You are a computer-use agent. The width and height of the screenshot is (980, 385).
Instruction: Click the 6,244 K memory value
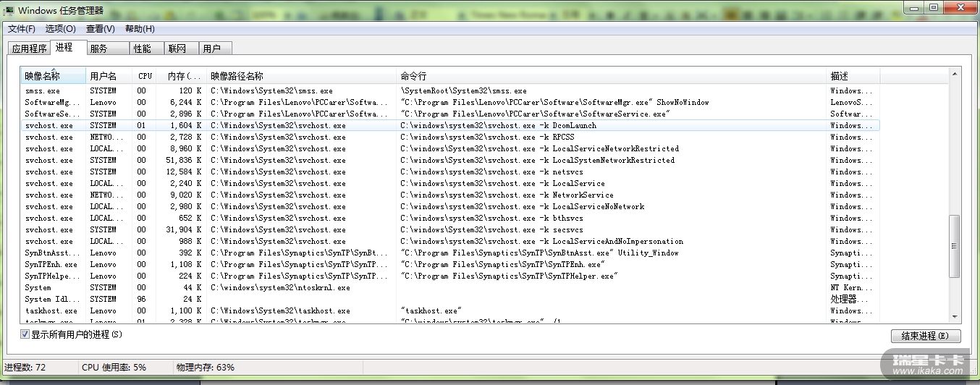pyautogui.click(x=186, y=103)
